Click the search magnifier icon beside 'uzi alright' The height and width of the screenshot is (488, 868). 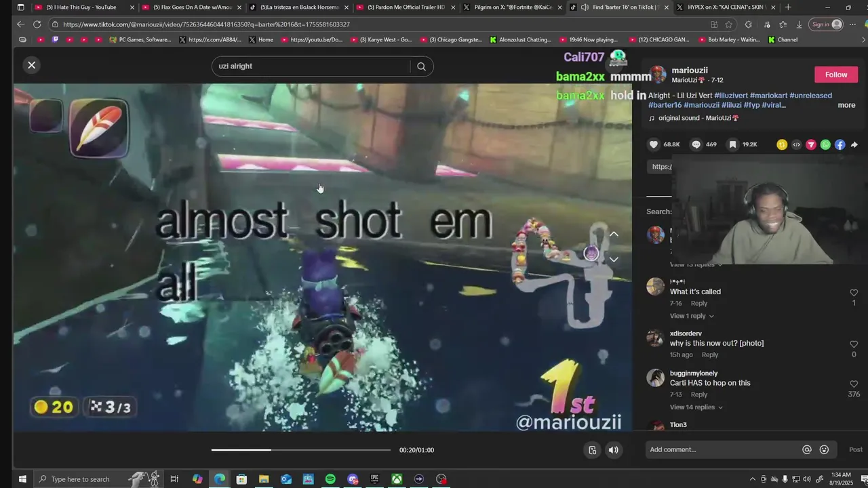(421, 66)
